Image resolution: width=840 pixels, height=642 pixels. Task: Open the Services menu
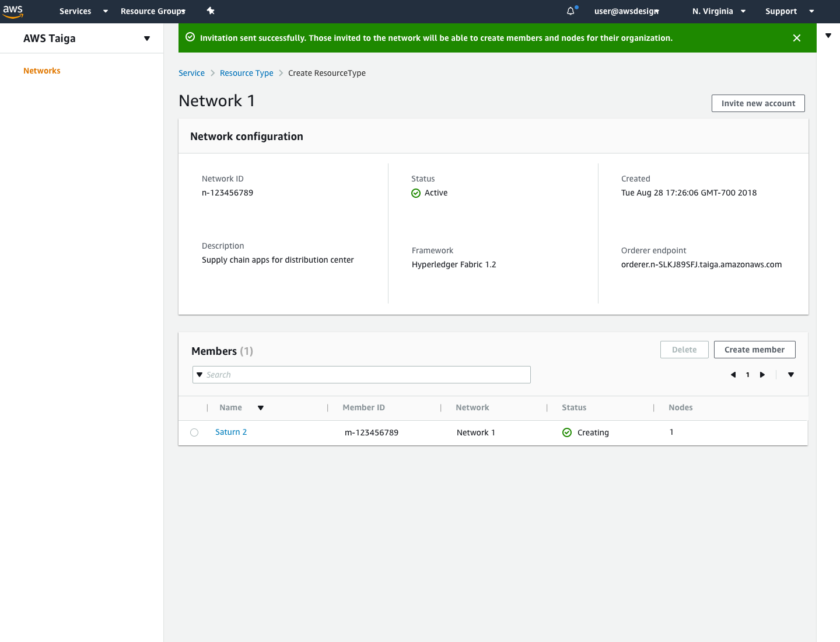click(x=75, y=11)
